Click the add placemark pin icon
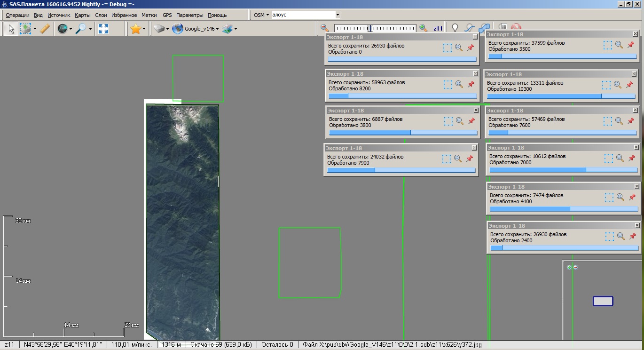Image resolution: width=644 pixels, height=350 pixels. point(455,28)
